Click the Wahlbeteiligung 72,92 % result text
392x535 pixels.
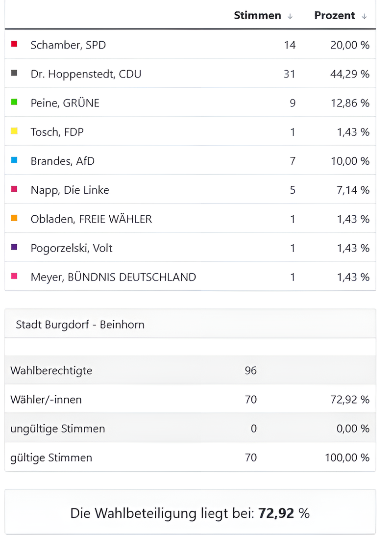(x=191, y=512)
